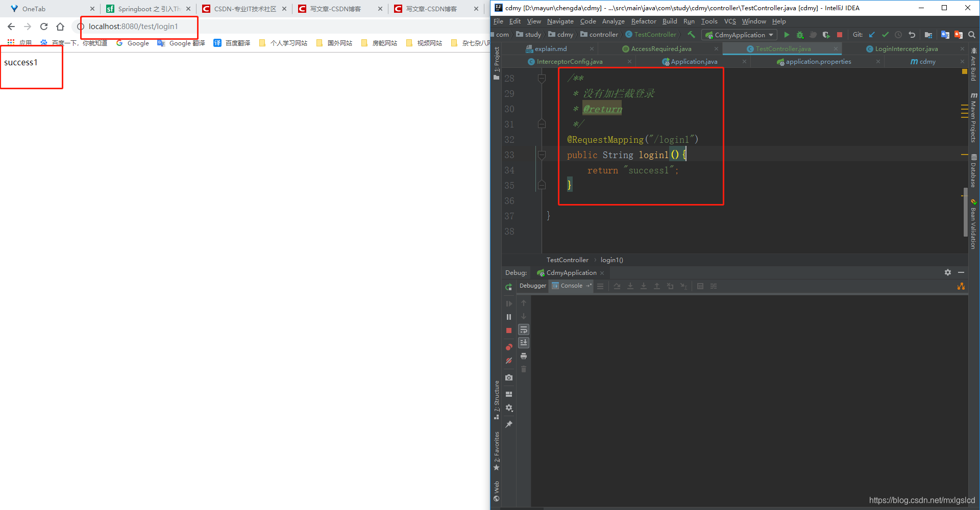The width and height of the screenshot is (980, 510).
Task: Rerun CdmyApplication in Debug panel
Action: click(509, 287)
